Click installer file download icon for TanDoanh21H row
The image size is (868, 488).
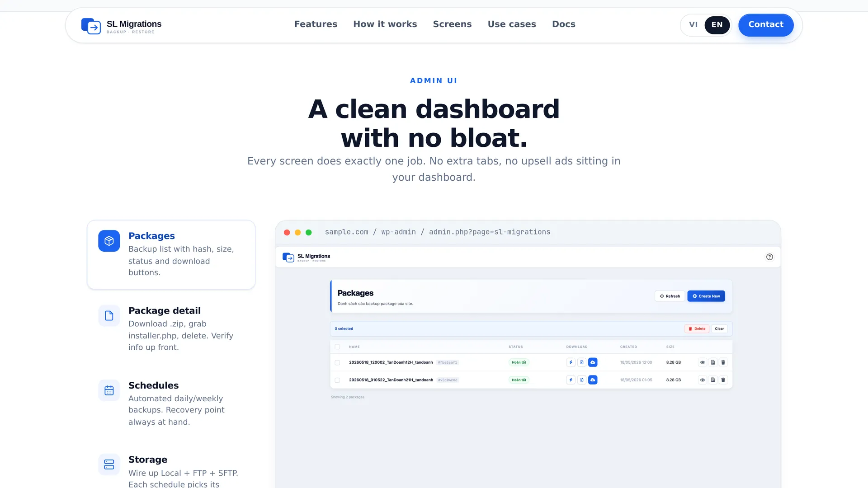(582, 380)
